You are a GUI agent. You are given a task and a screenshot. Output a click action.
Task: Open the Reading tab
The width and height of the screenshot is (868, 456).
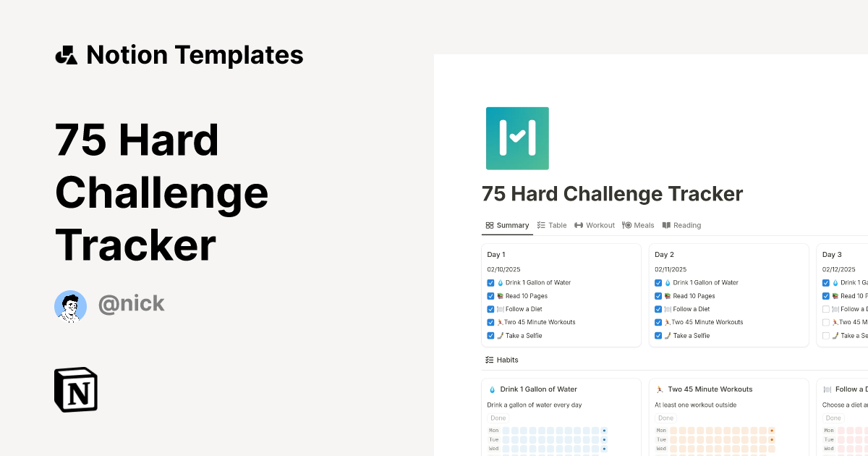[681, 225]
